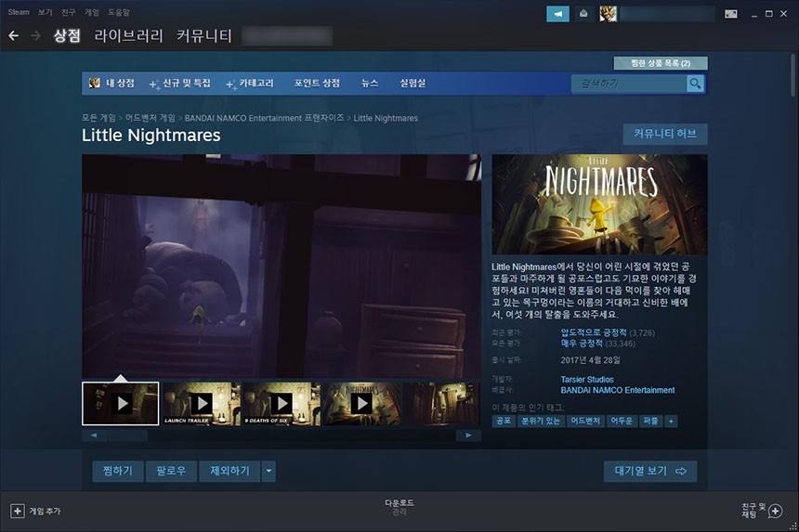Open the 다운로드 관리 area
This screenshot has width=799, height=532.
coord(399,507)
